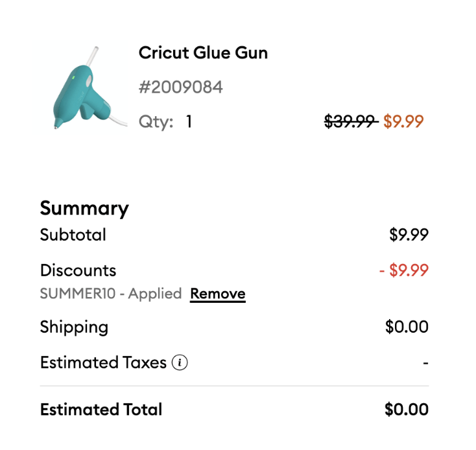Viewport: 476px width, 450px height.
Task: Click the strikethrough $39.99 original price
Action: pyautogui.click(x=350, y=121)
